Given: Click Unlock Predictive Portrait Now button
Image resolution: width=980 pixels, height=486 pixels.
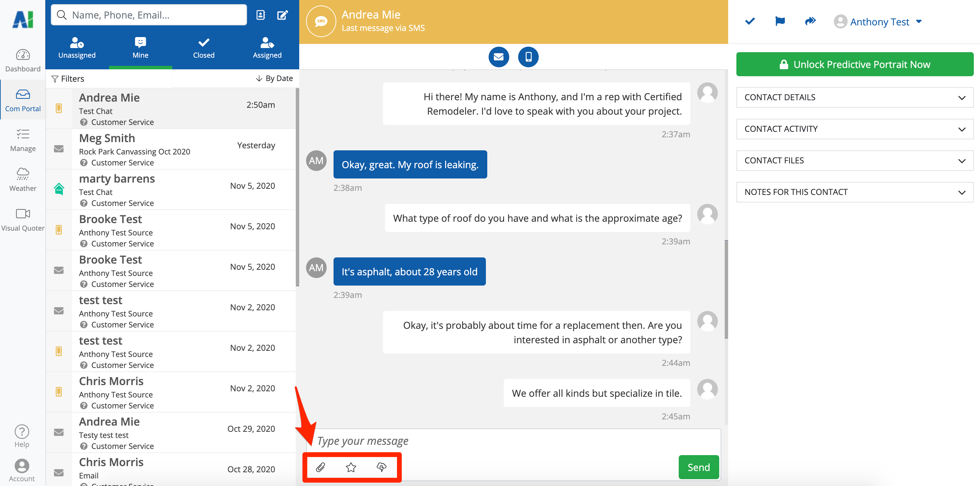Looking at the screenshot, I should tap(854, 64).
